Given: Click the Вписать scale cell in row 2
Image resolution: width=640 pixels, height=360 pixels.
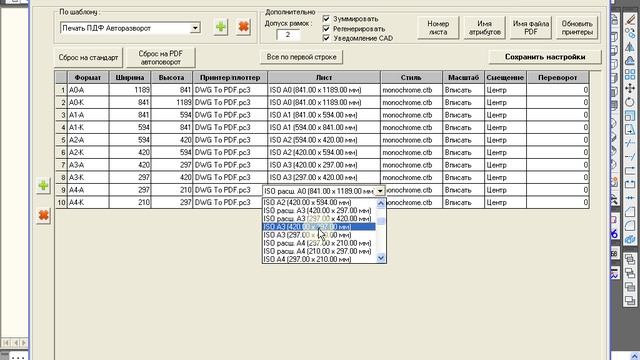Looking at the screenshot, I should pos(463,102).
